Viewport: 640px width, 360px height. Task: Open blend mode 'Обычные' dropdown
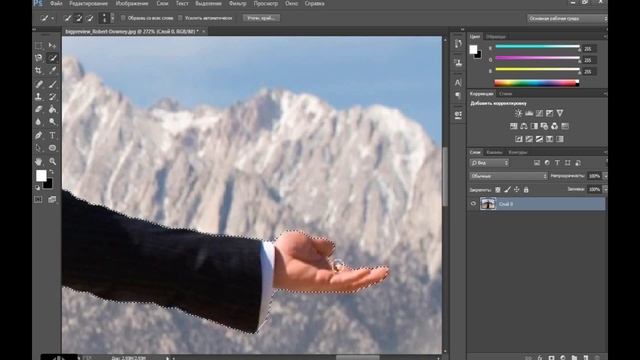click(x=509, y=176)
